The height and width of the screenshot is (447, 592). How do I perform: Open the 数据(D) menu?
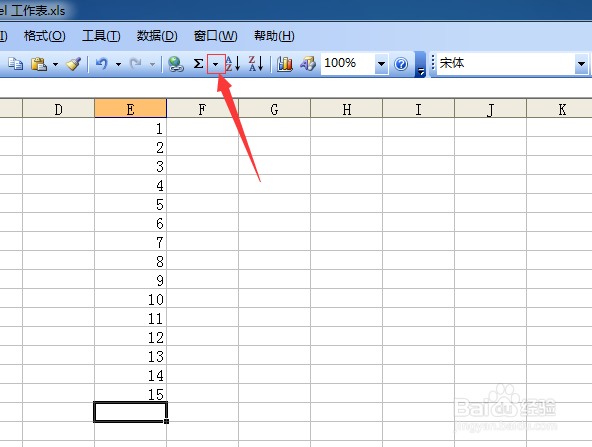157,36
